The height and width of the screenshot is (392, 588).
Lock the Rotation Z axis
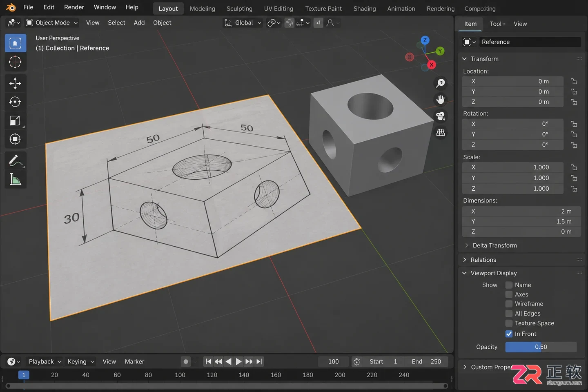(x=574, y=145)
